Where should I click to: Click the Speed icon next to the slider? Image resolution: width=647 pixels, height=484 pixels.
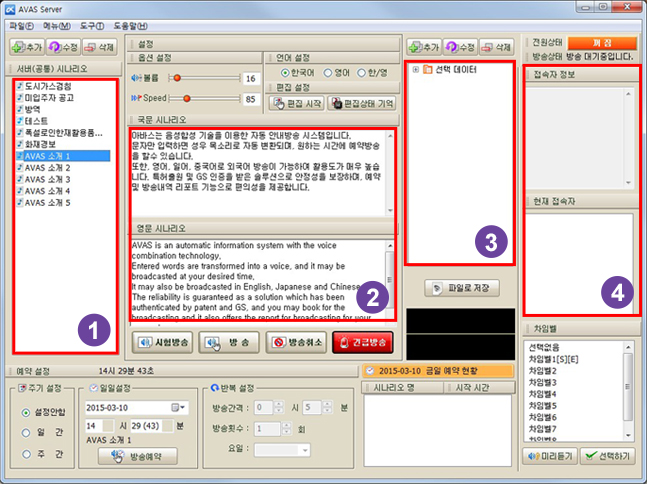click(136, 98)
